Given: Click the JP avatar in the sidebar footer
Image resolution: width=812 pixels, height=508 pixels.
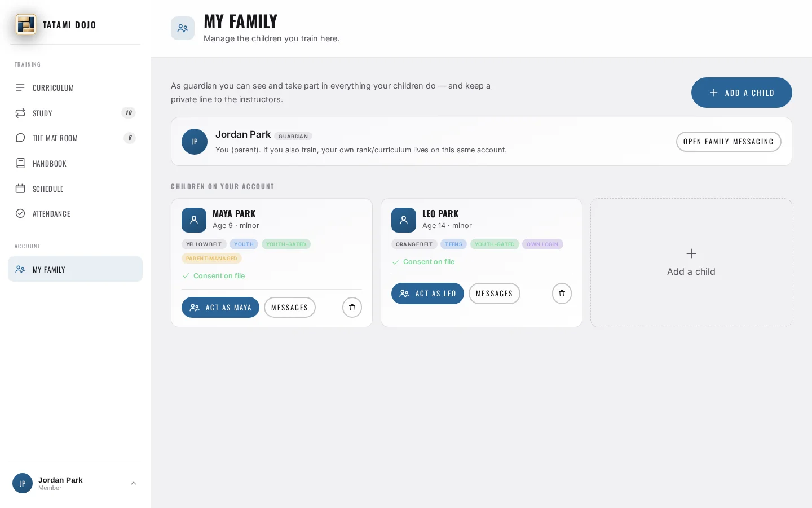Looking at the screenshot, I should tap(23, 483).
